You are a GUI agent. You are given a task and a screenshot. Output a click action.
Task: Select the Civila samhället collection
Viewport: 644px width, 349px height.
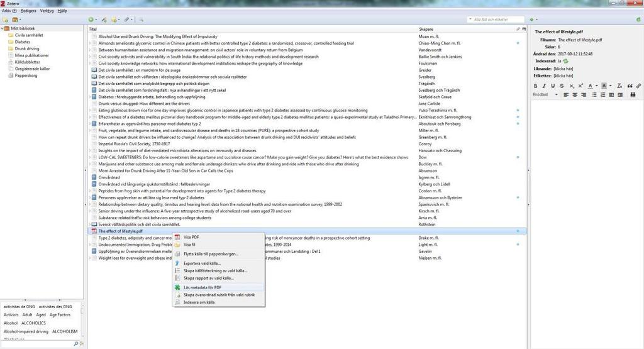coord(29,35)
